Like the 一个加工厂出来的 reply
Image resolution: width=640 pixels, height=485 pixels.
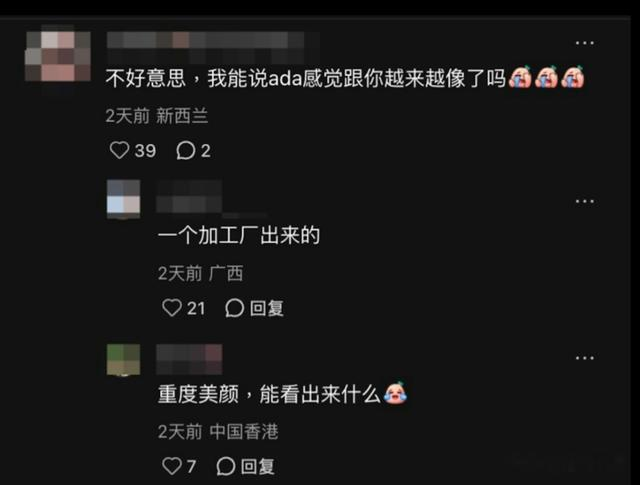[x=172, y=308]
